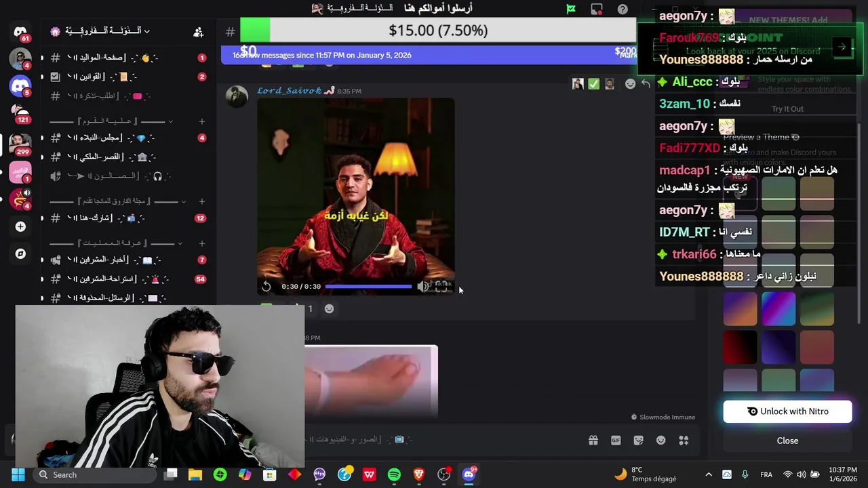Click the new messages since January 5 bar
Image resolution: width=868 pixels, height=488 pixels.
coord(429,55)
